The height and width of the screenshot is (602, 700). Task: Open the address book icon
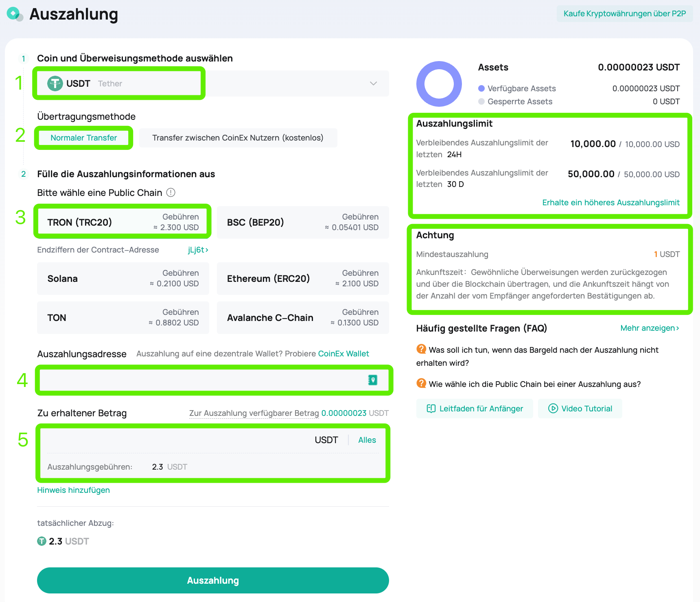coord(372,380)
